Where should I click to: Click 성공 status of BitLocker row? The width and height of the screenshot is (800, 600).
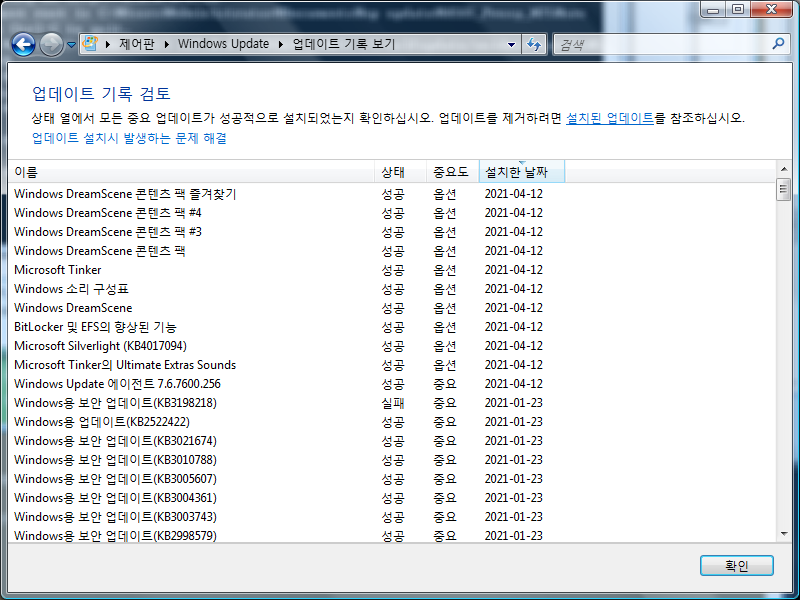click(x=393, y=327)
